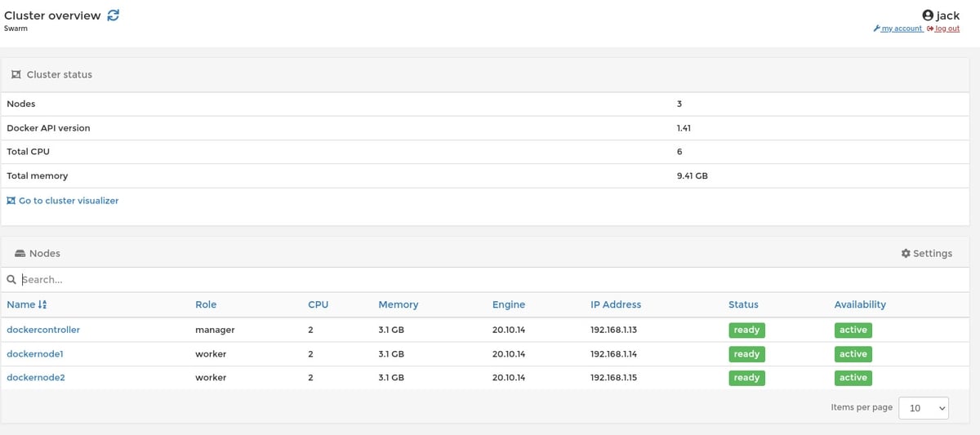The image size is (980, 435).
Task: Click IP address 192.168.1.13
Action: (x=613, y=330)
